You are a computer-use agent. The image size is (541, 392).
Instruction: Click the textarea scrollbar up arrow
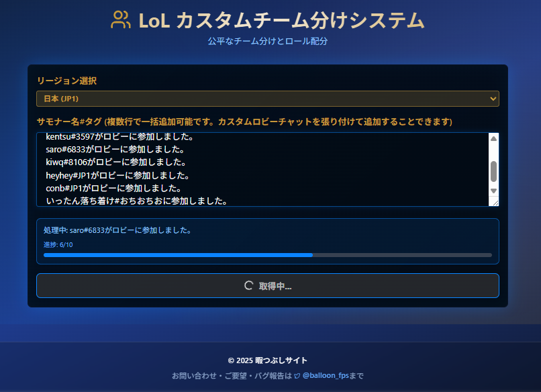coord(494,139)
